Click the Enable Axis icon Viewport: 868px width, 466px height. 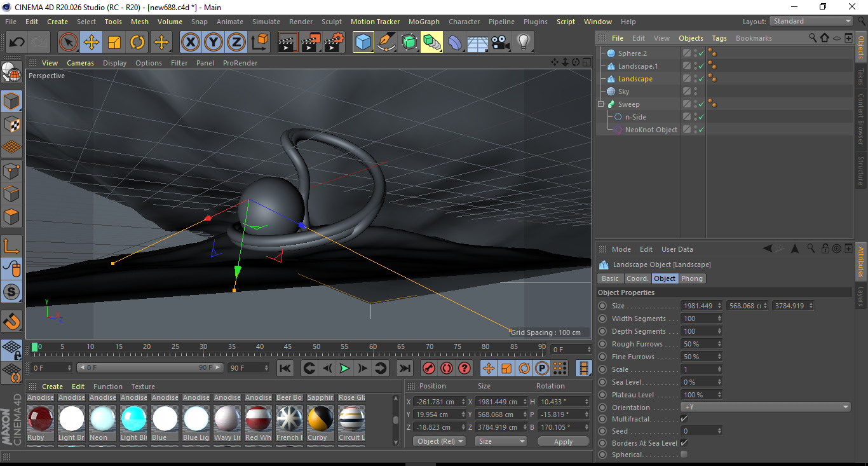point(11,246)
